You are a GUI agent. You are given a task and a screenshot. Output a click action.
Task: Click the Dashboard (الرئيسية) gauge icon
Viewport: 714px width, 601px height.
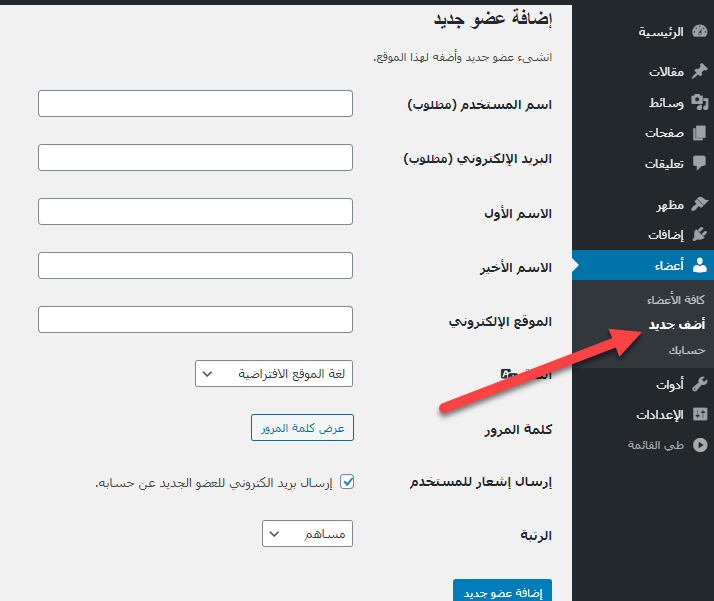699,32
